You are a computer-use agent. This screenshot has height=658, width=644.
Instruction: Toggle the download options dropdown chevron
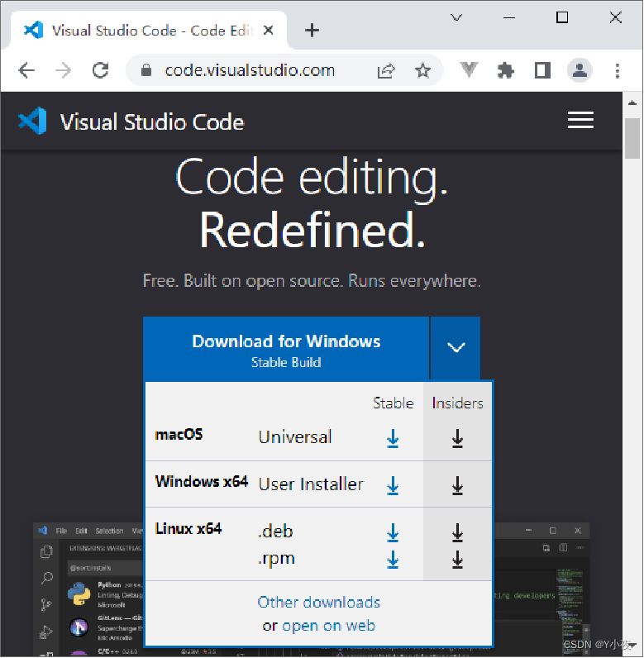click(456, 348)
